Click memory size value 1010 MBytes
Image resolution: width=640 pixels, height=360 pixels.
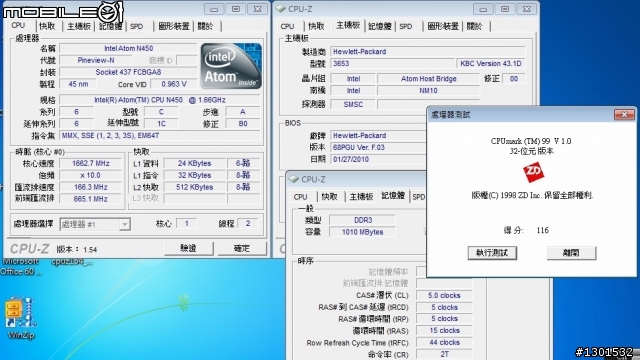362,232
